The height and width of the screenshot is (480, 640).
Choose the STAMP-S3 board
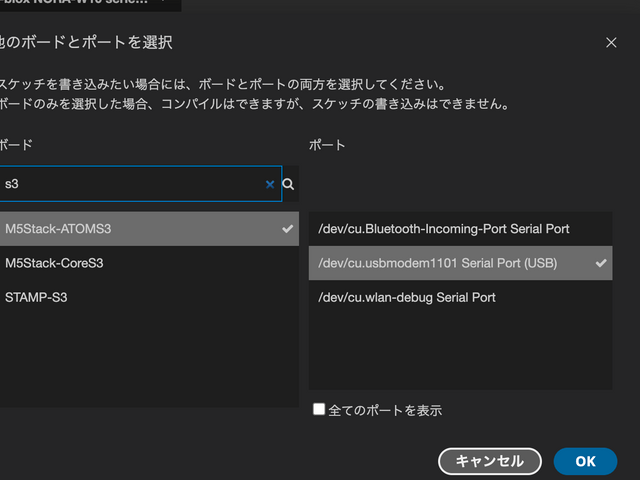pos(149,297)
